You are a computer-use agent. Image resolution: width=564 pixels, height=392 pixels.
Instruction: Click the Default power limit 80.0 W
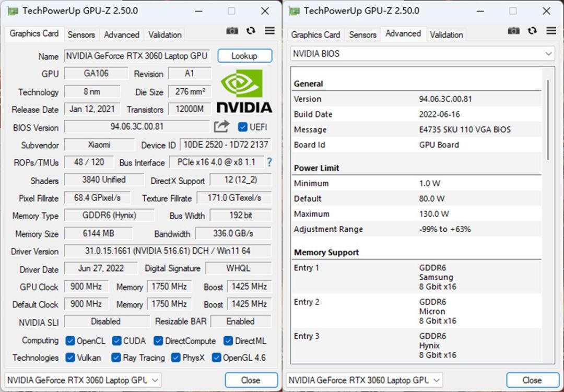pyautogui.click(x=432, y=198)
